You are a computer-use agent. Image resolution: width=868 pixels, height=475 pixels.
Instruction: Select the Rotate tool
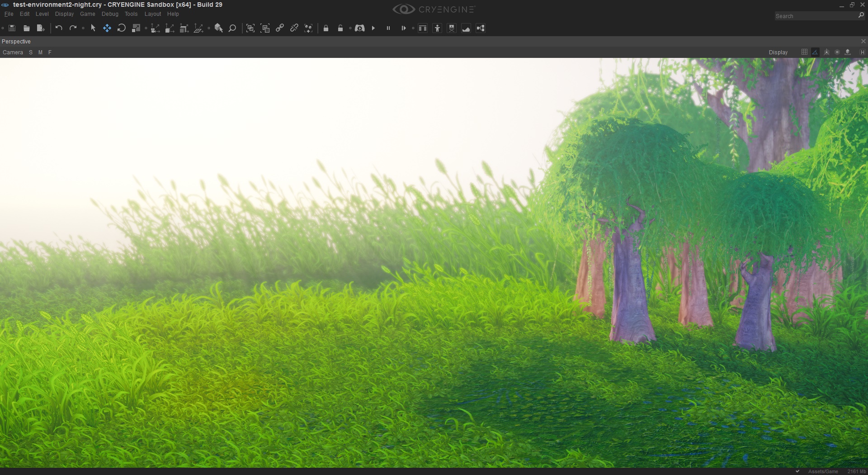point(121,28)
